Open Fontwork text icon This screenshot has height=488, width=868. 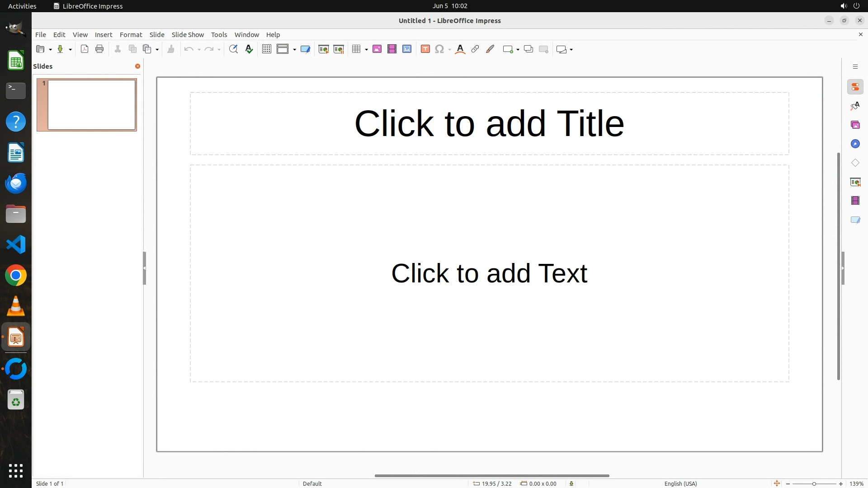click(x=460, y=49)
